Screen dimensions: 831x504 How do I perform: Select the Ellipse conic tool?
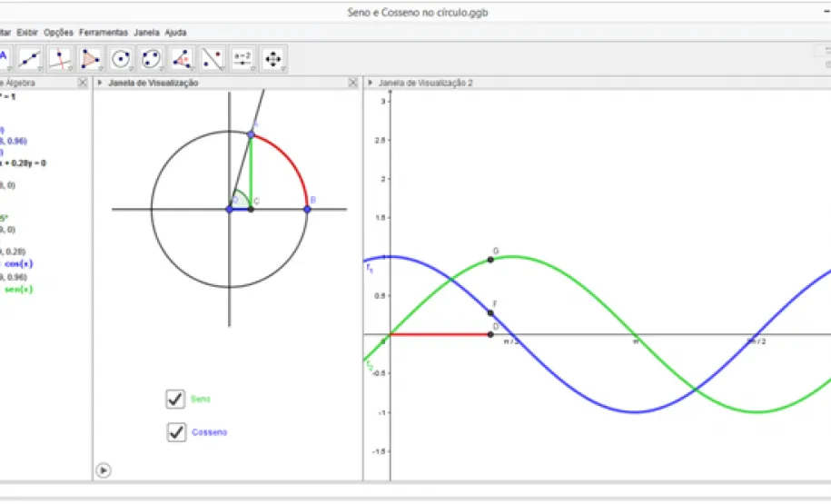(x=152, y=59)
